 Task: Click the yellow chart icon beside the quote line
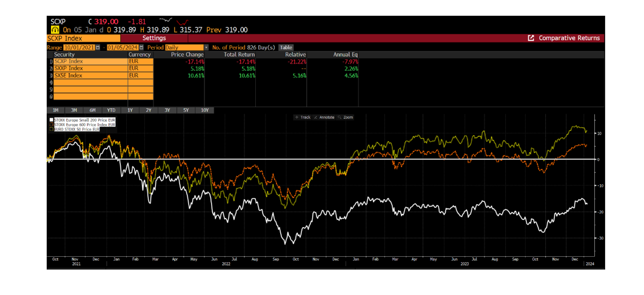[x=55, y=29]
